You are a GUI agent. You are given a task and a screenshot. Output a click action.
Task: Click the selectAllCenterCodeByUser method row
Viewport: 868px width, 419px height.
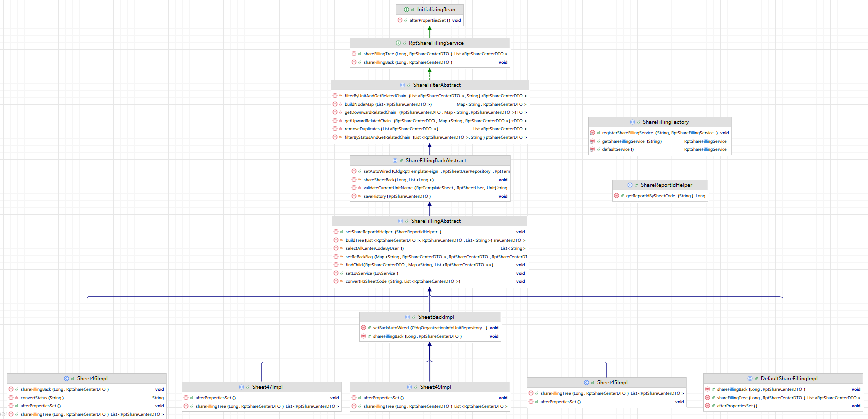pyautogui.click(x=372, y=248)
